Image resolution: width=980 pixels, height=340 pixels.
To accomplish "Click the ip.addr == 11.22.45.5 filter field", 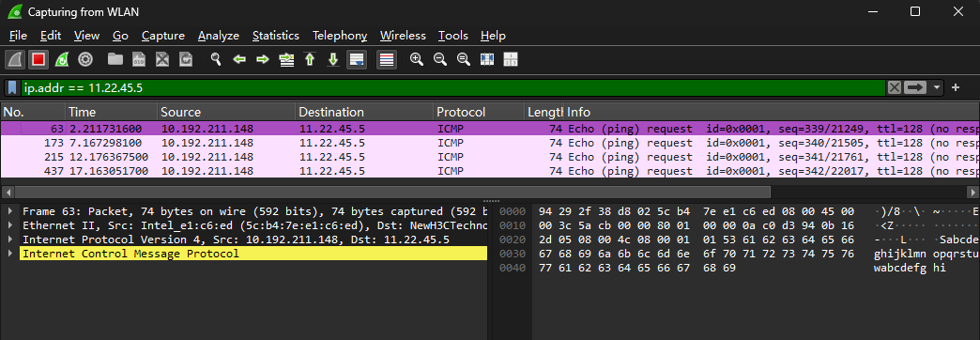I will (453, 87).
